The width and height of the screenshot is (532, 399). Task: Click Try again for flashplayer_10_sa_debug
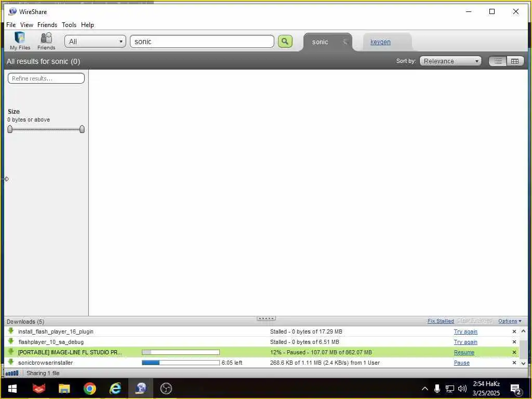(x=465, y=342)
